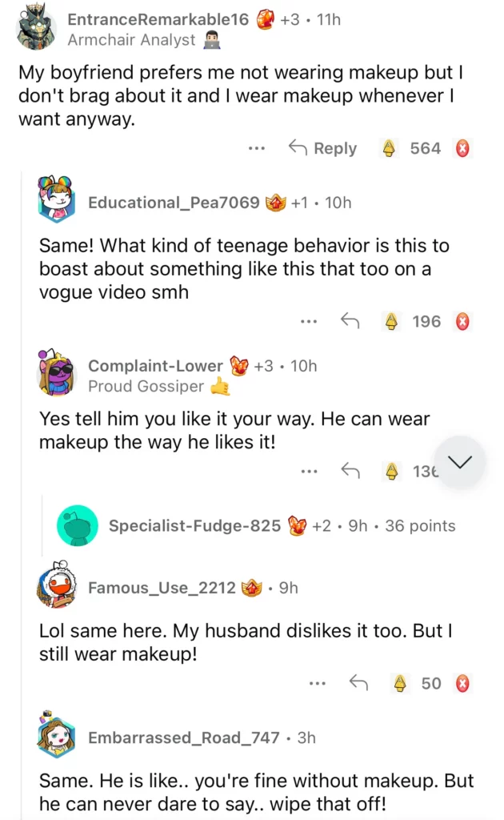Image resolution: width=504 pixels, height=820 pixels.
Task: Open Complaint-Lower's profile link
Action: pos(155,366)
